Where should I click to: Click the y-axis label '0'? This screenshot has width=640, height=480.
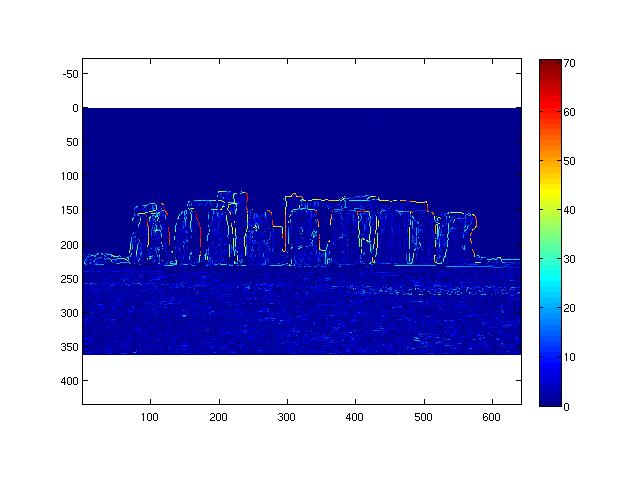click(x=75, y=108)
